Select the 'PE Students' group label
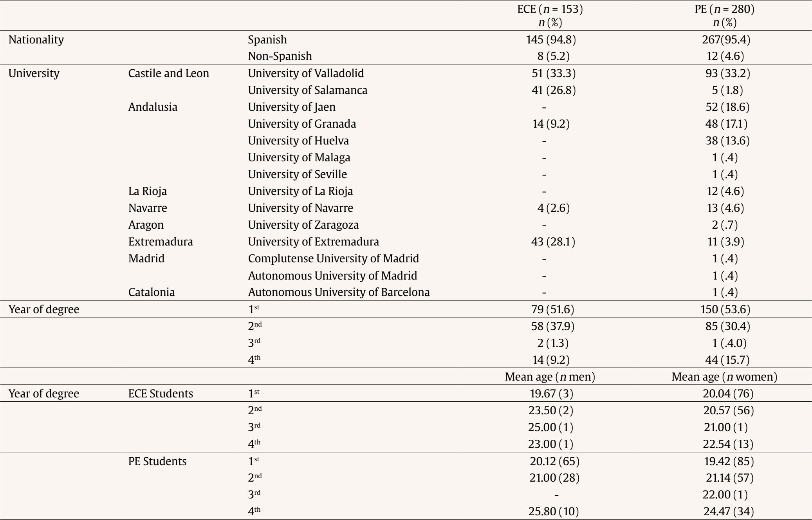The width and height of the screenshot is (812, 520). (157, 461)
